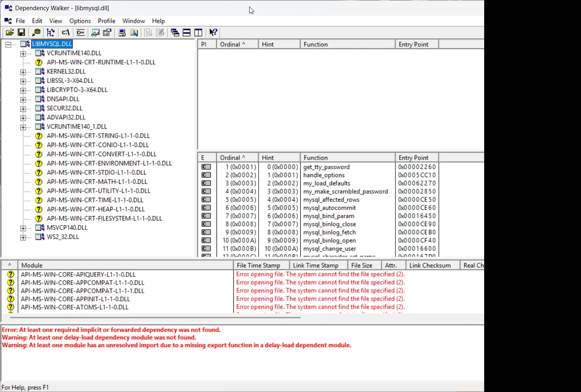Toggle Full Paths (c:\) toolbar button
The width and height of the screenshot is (581, 392).
point(66,33)
